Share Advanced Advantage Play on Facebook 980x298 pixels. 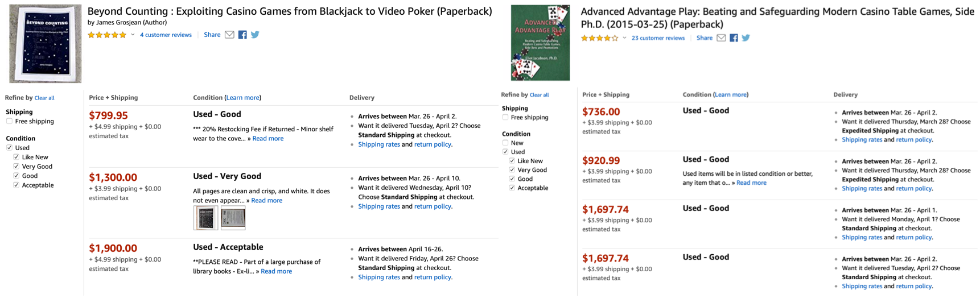click(734, 38)
